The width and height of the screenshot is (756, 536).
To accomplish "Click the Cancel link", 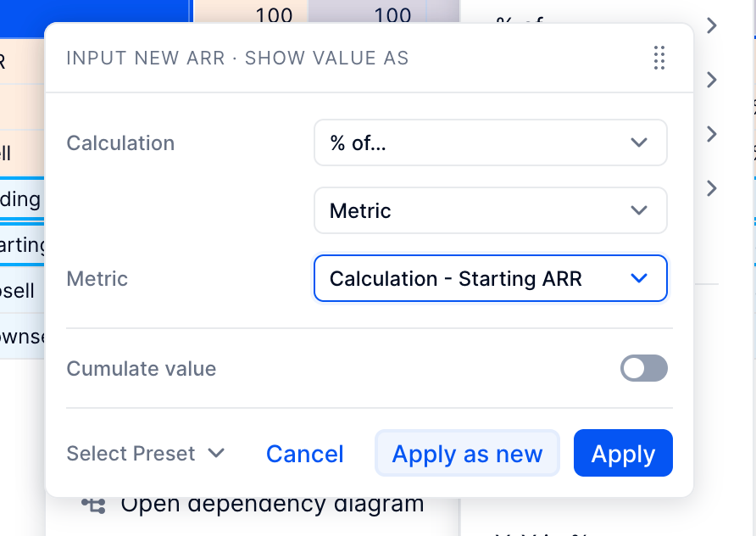I will 305,454.
